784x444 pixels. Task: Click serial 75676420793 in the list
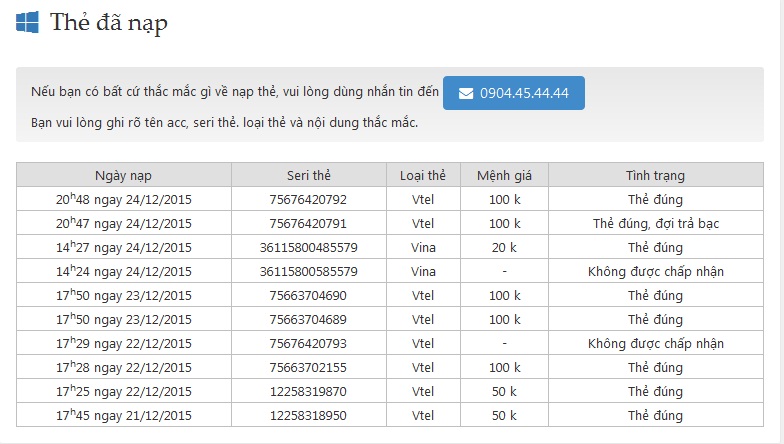click(x=308, y=344)
